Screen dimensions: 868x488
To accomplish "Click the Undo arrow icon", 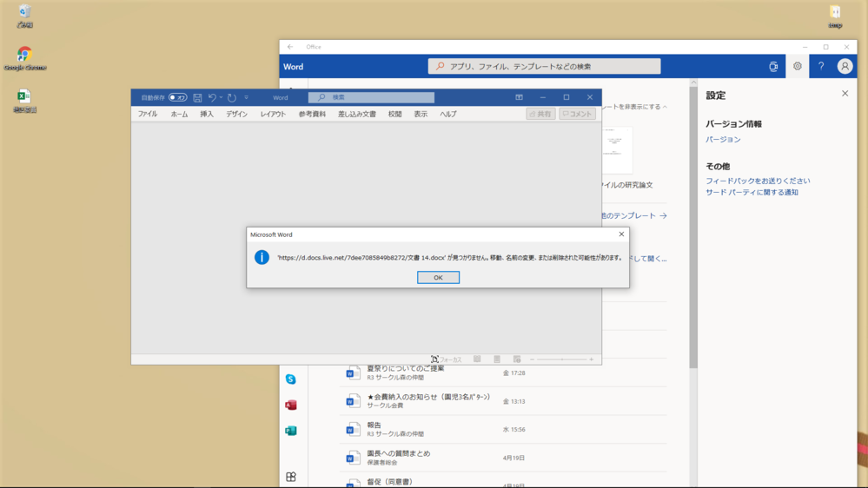I will click(x=212, y=97).
